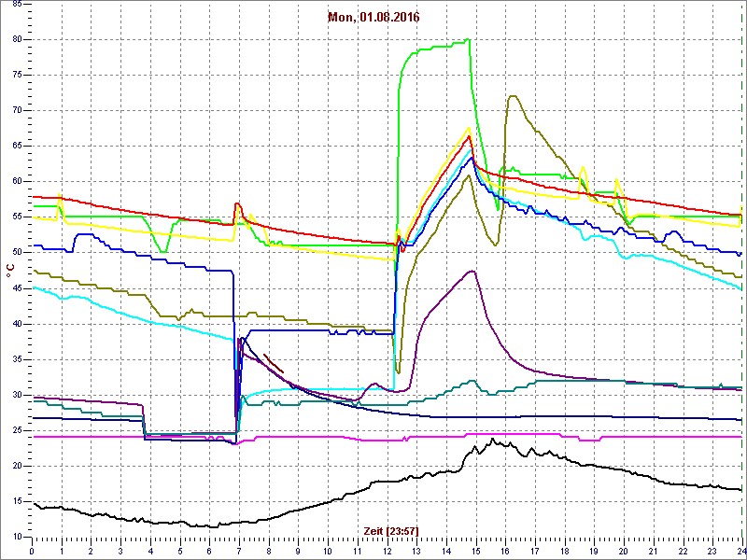This screenshot has width=747, height=560.
Task: Select the 55 temperature axis value
Action: point(15,217)
